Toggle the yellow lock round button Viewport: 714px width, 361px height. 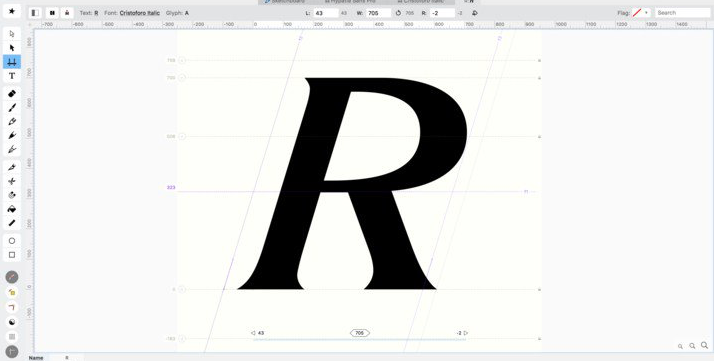pos(12,292)
